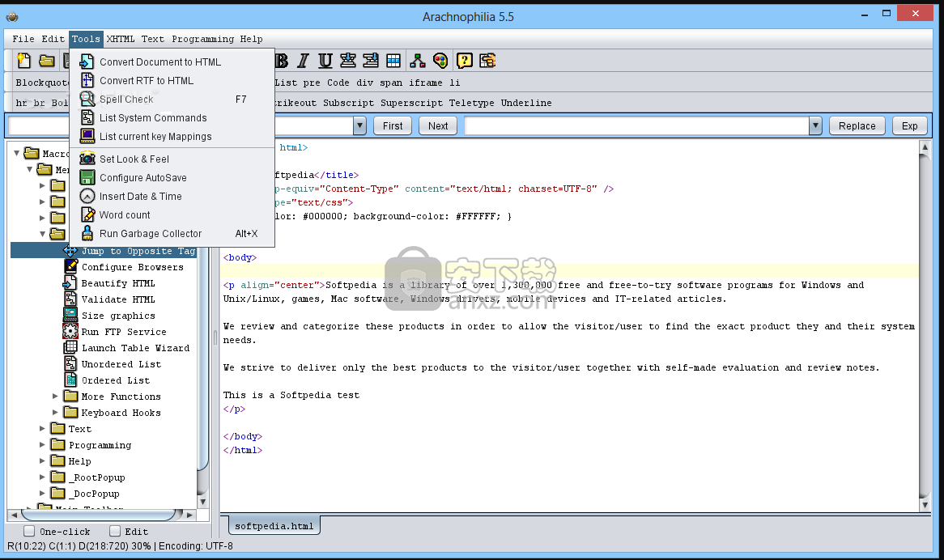Click the tree diagram toolbar icon
The width and height of the screenshot is (944, 560).
click(x=417, y=61)
